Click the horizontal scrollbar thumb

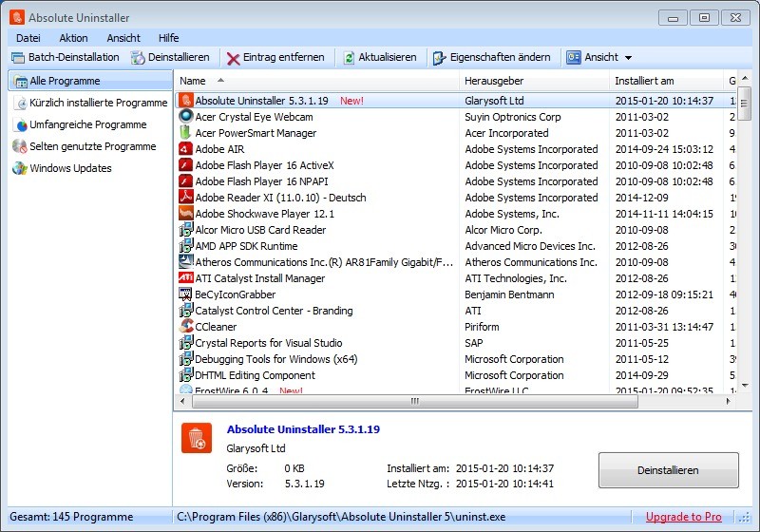point(415,401)
